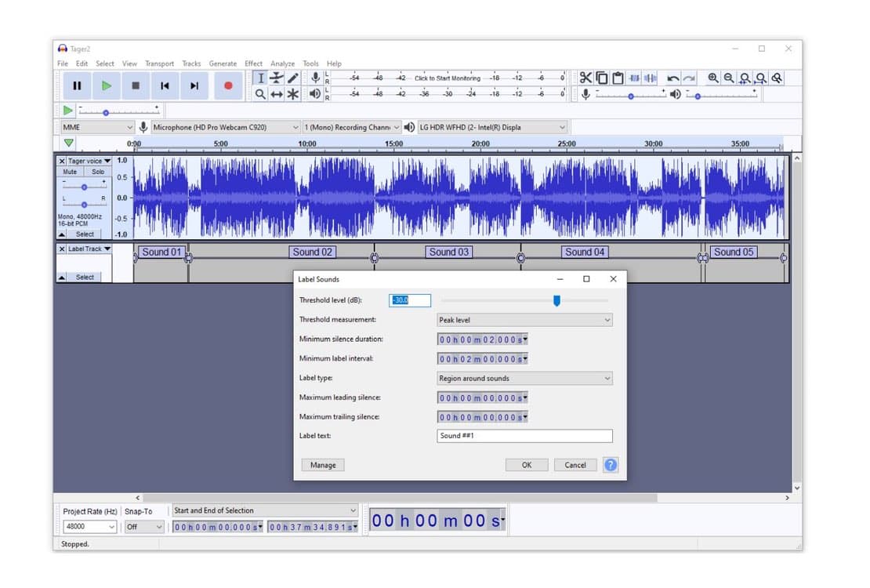Open the MME audio host dropdown
Image resolution: width=870 pixels, height=588 pixels.
[97, 127]
